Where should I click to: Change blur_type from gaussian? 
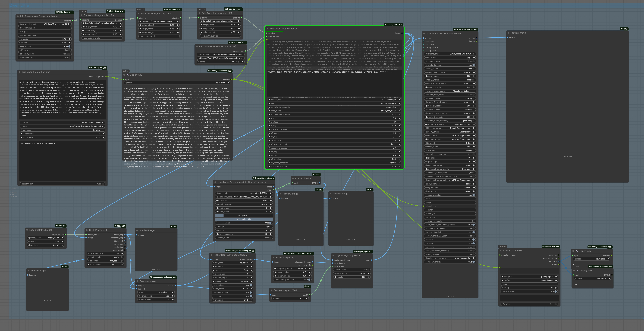233,263
